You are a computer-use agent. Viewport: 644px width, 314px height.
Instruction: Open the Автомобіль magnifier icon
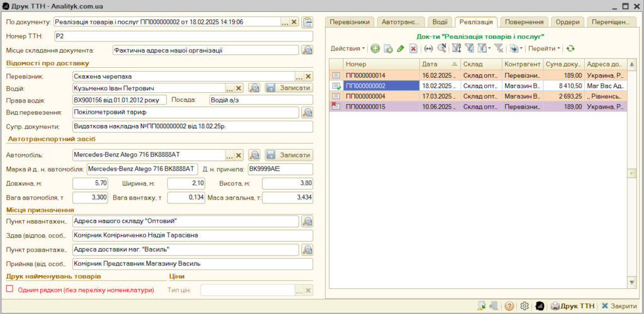point(255,155)
